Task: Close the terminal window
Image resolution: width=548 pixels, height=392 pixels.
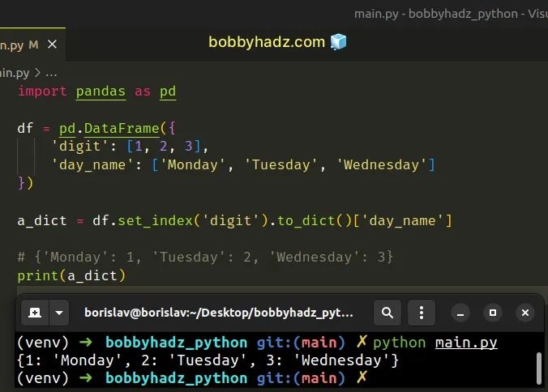Action: click(x=525, y=313)
